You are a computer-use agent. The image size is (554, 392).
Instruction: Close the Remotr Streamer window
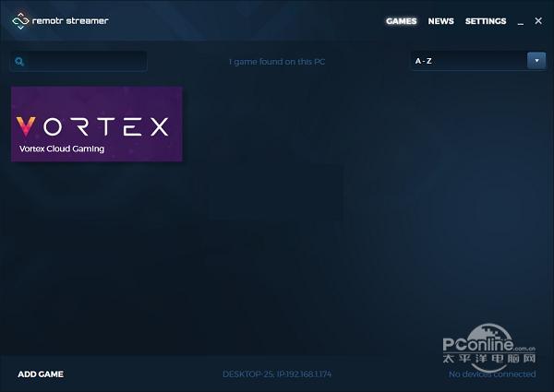point(538,21)
